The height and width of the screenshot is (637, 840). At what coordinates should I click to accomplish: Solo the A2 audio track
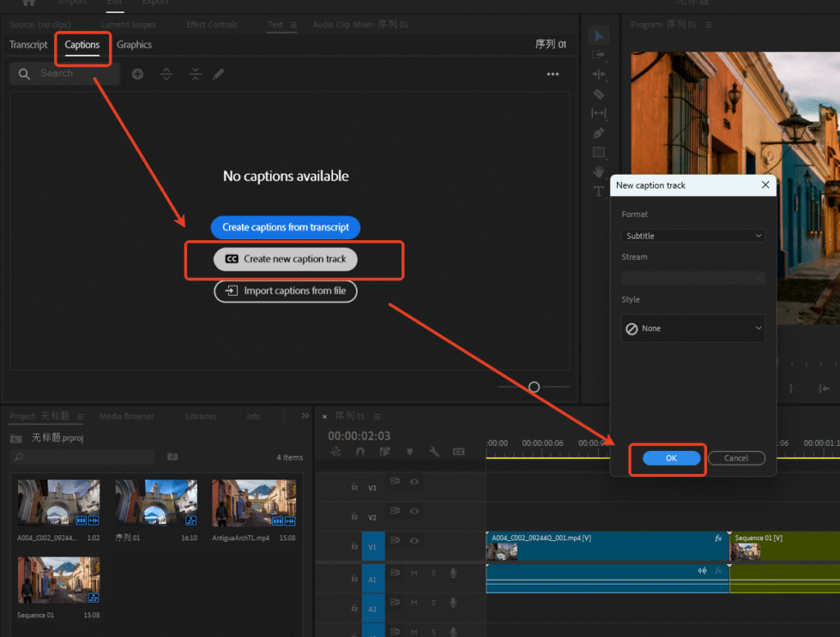(x=434, y=603)
